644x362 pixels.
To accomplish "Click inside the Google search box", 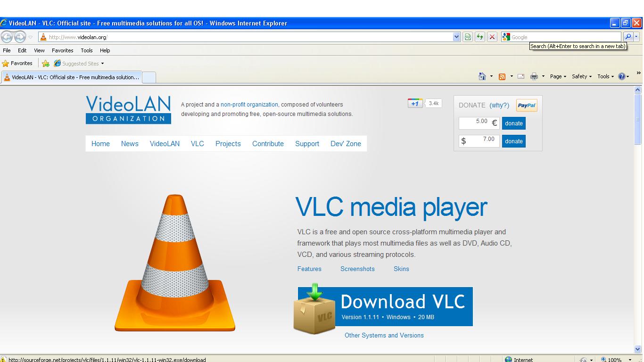I will pyautogui.click(x=566, y=37).
